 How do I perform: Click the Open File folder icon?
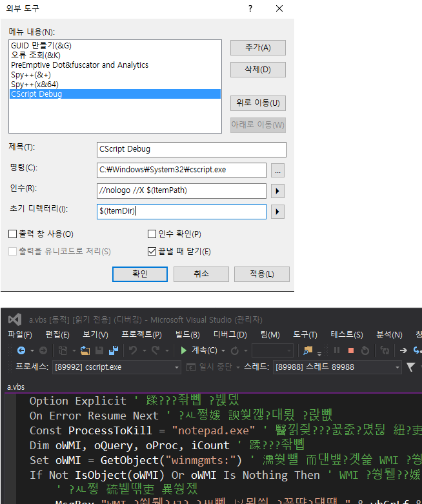[85, 350]
